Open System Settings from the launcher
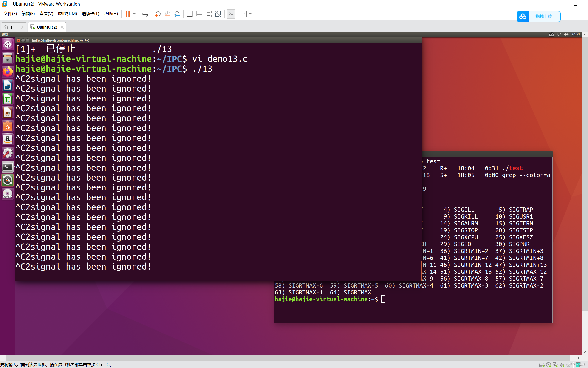 [x=8, y=153]
